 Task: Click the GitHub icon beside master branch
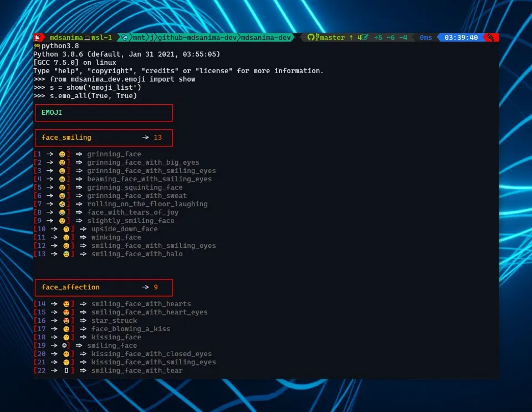click(x=311, y=37)
